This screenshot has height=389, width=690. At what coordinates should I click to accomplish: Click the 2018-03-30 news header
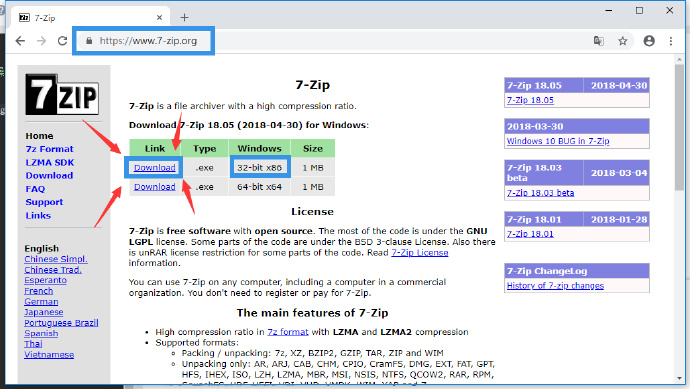pos(577,126)
